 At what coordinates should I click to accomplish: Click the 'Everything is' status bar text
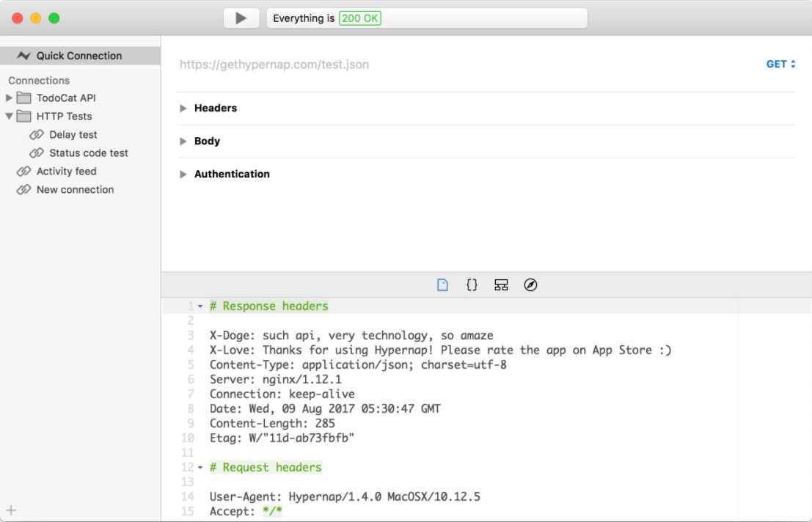[304, 18]
